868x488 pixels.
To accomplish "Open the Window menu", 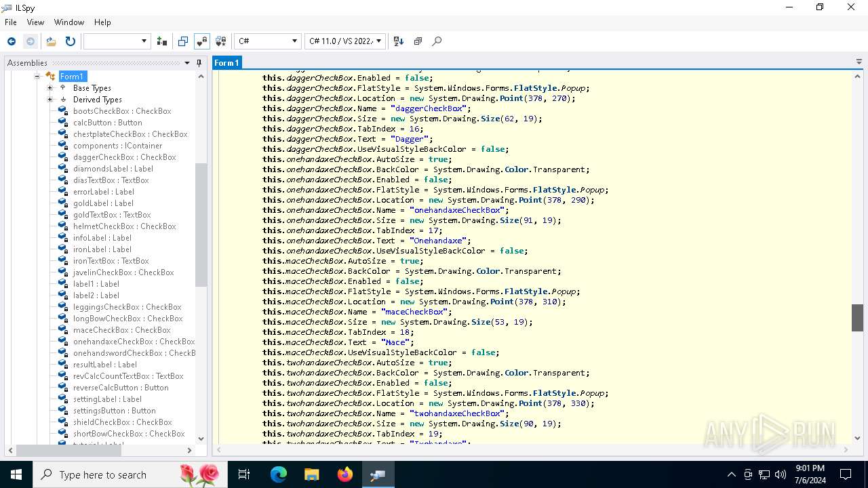I will pos(69,22).
